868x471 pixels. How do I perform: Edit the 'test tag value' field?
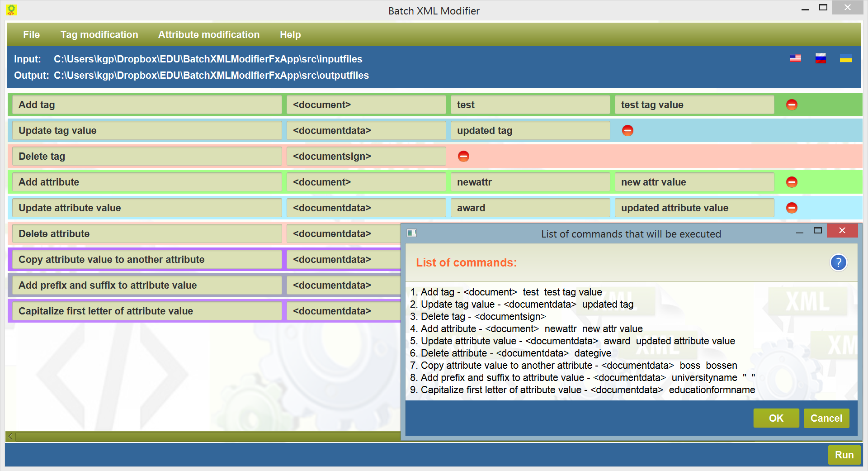(x=694, y=105)
